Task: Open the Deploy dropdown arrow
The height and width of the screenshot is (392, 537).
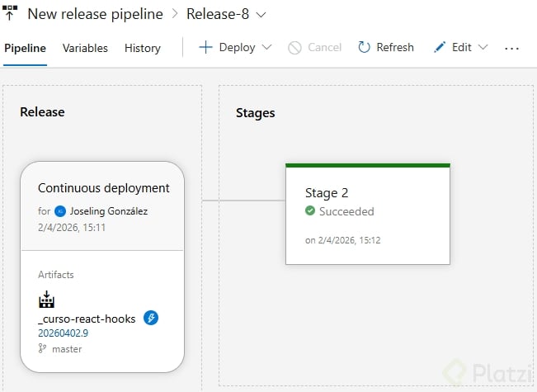Action: click(266, 48)
